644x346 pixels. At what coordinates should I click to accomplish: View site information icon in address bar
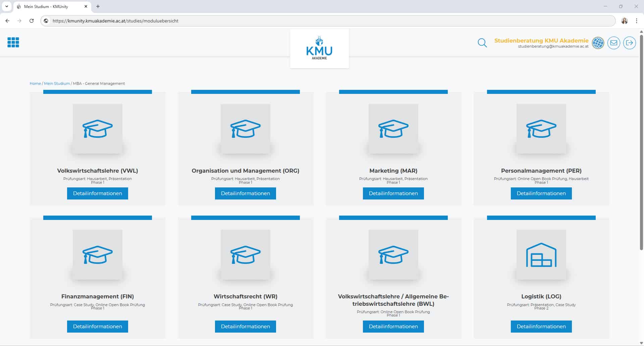coord(46,21)
